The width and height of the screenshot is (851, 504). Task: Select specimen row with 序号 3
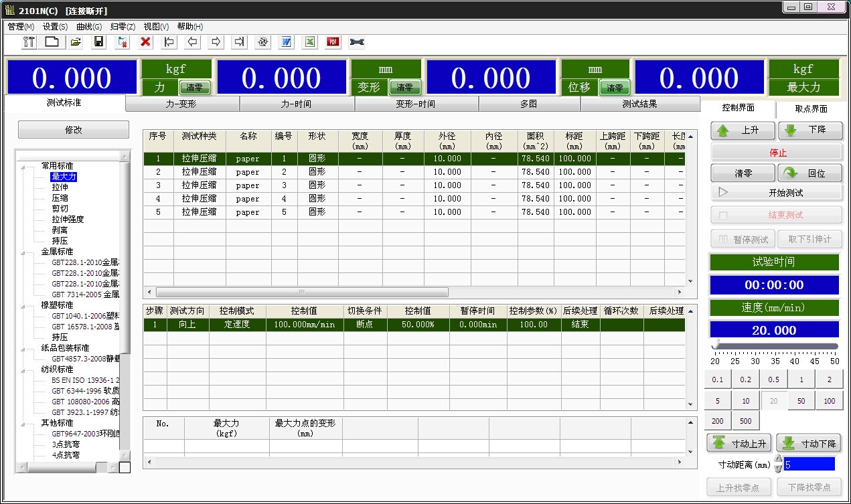click(414, 185)
